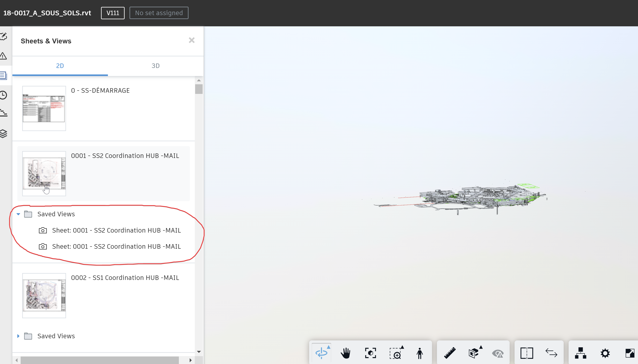Open the version history panel
638x364 pixels.
(4, 95)
